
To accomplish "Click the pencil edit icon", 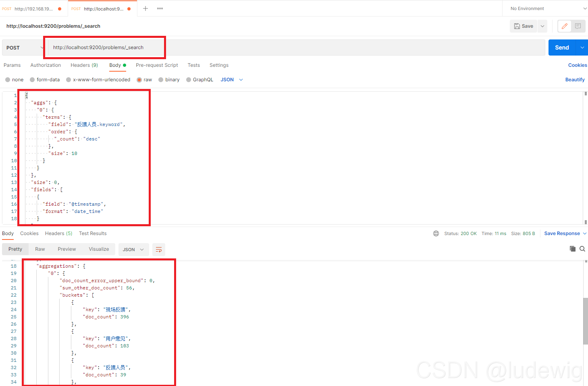I will pyautogui.click(x=564, y=26).
